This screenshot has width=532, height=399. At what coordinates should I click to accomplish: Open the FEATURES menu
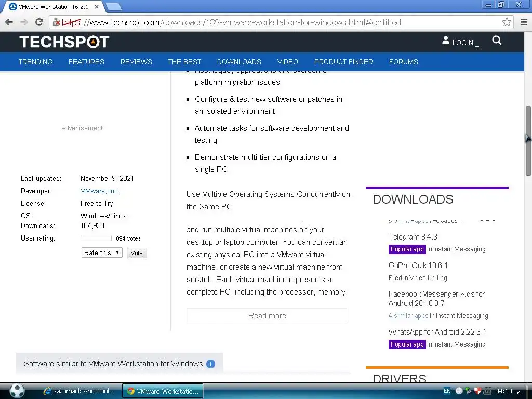86,62
